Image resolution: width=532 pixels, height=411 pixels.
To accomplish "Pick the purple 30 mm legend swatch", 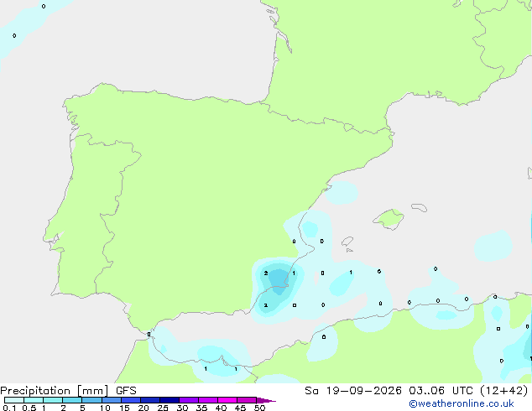I will 189,400.
